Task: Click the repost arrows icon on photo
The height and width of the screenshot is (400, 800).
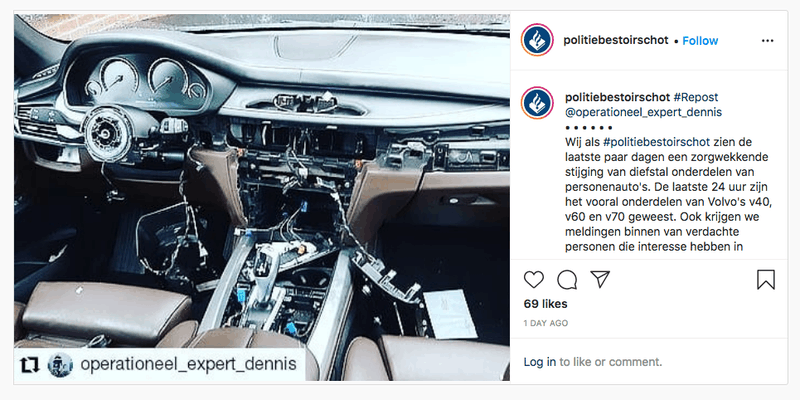Action: (x=30, y=365)
